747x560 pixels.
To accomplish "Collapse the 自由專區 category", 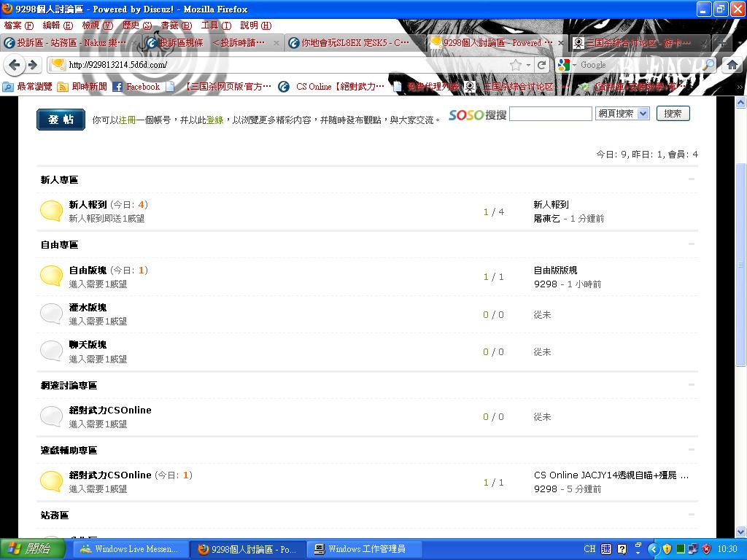I will tap(691, 244).
